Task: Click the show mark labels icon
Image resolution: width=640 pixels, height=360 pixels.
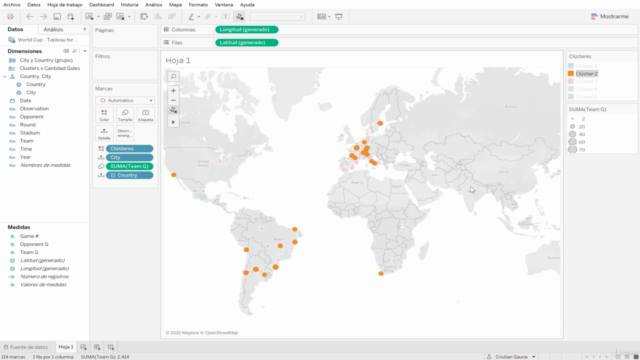Action: pos(225,17)
